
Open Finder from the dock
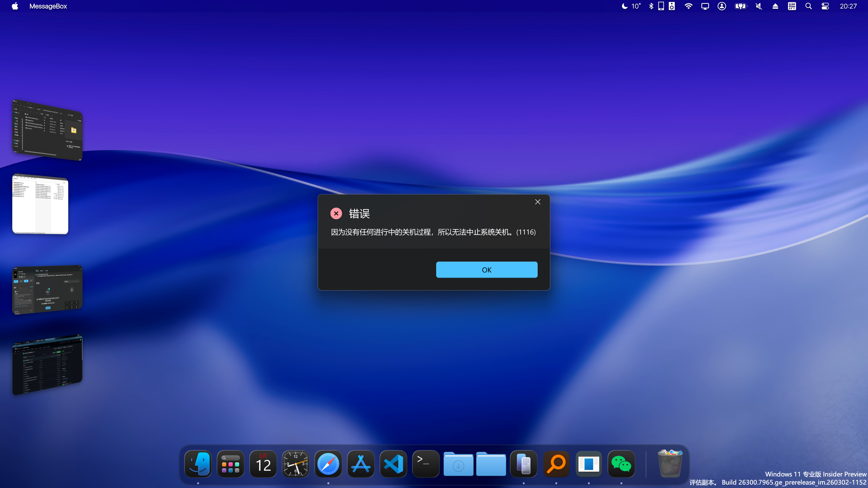(x=198, y=464)
